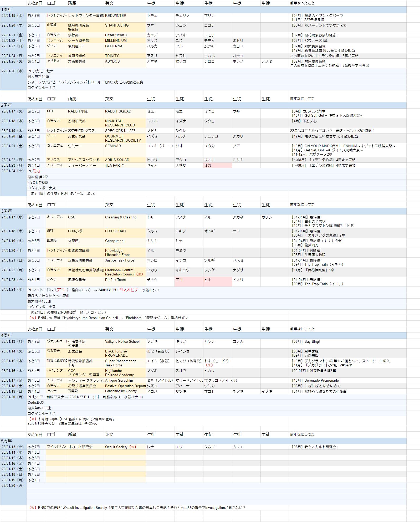Select the REDWINTER cell
The height and width of the screenshot is (522, 420).
coord(125,17)
